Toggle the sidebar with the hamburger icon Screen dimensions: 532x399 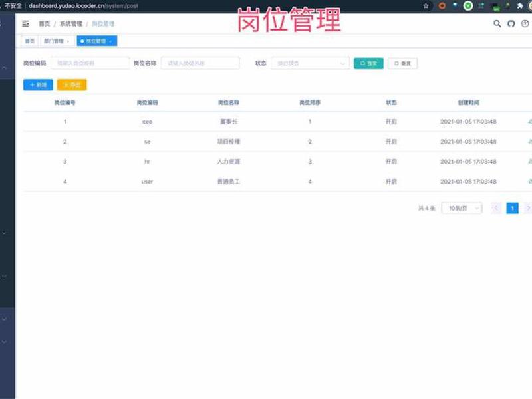tap(25, 23)
